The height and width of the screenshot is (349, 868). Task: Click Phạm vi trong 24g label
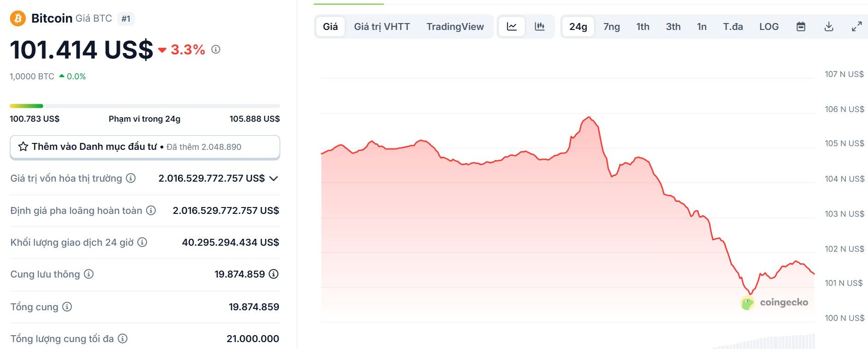click(x=144, y=118)
